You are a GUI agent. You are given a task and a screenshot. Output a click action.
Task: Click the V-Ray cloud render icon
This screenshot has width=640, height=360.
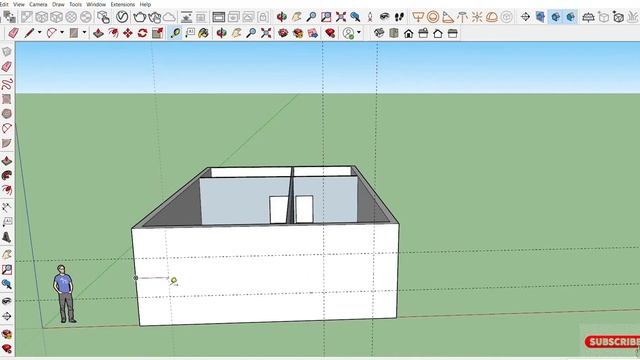coord(169,17)
